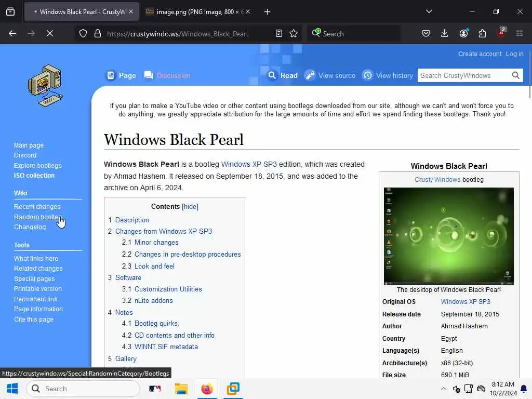
Task: Jump to Bootleg quirks section
Action: point(156,323)
